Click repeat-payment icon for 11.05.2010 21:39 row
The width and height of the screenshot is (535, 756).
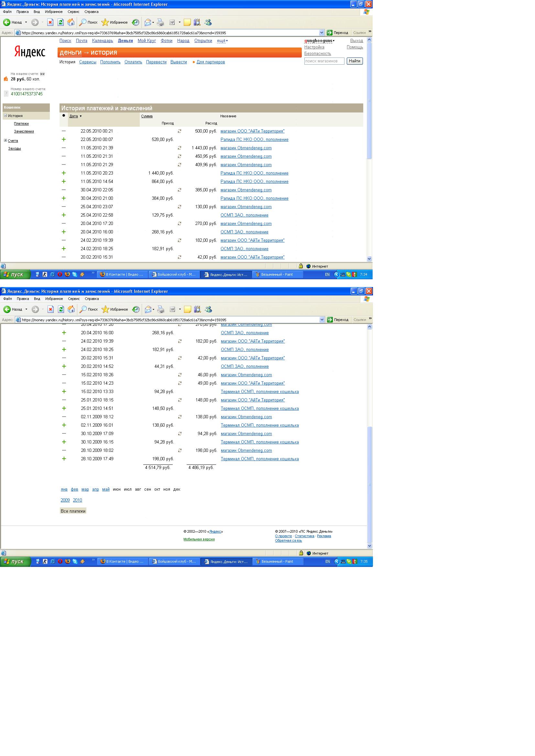pyautogui.click(x=180, y=148)
